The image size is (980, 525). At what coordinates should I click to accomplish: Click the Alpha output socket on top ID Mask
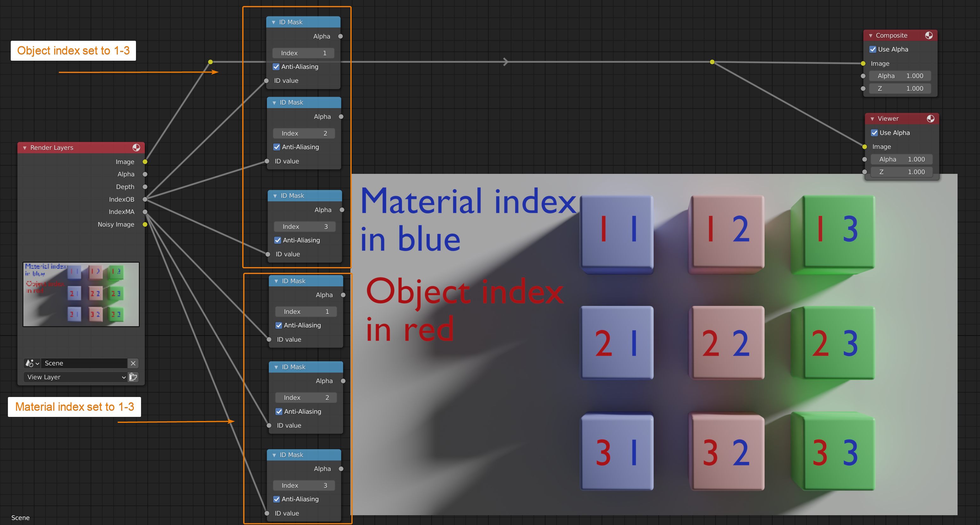[341, 36]
